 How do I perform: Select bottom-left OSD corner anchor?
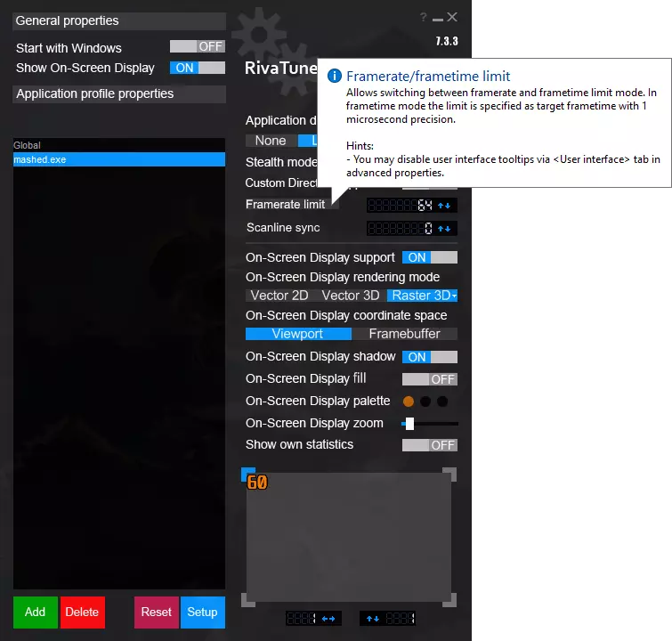pyautogui.click(x=248, y=600)
